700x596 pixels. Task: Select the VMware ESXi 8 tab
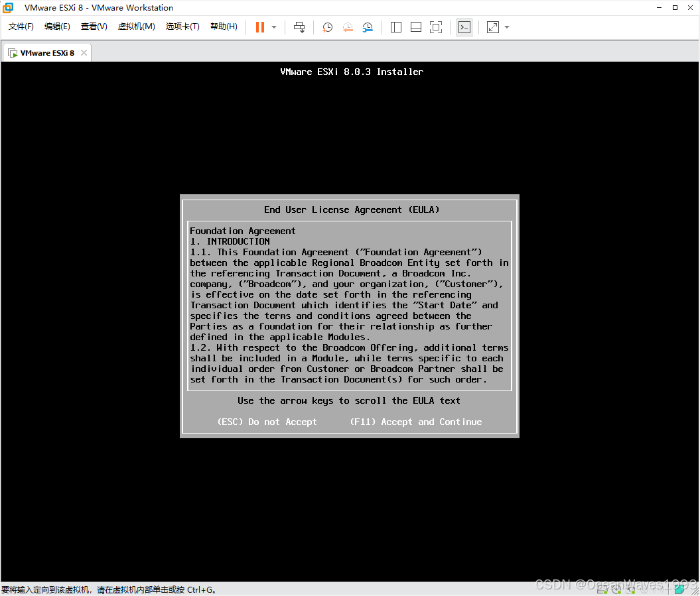point(47,52)
